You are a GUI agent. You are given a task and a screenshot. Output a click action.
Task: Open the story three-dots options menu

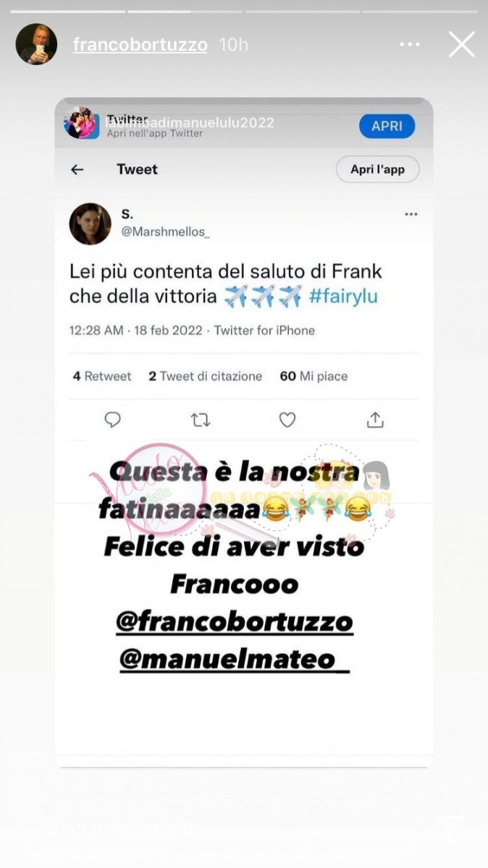410,45
